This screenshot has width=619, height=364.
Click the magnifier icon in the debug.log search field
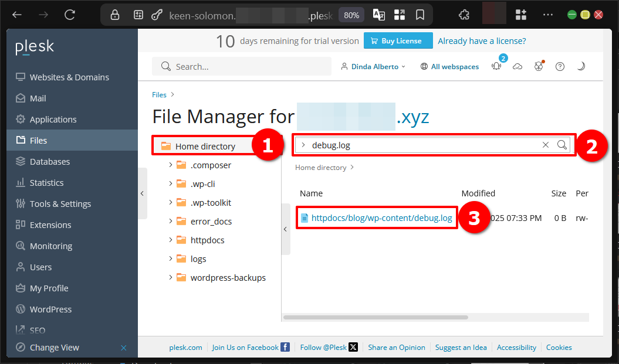pos(562,144)
